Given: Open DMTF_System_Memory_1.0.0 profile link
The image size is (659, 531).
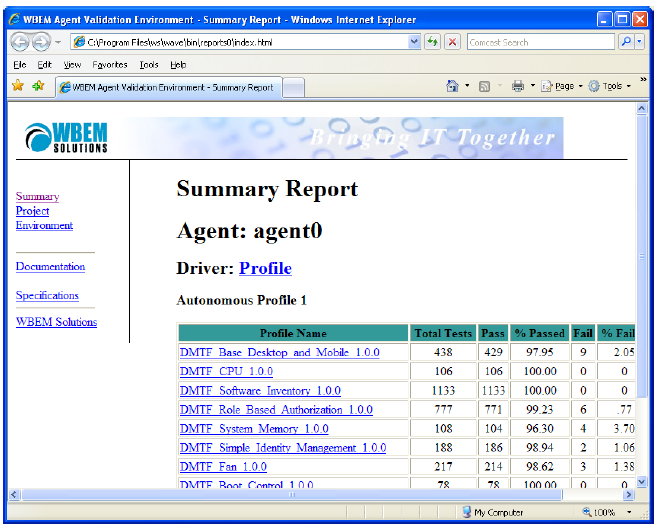Looking at the screenshot, I should pos(254,429).
